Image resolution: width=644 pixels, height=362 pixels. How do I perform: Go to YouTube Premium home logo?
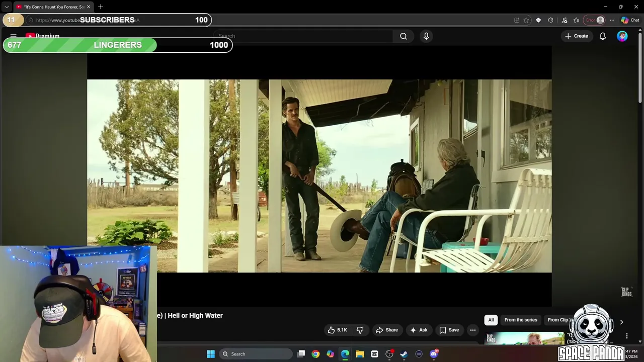(43, 36)
